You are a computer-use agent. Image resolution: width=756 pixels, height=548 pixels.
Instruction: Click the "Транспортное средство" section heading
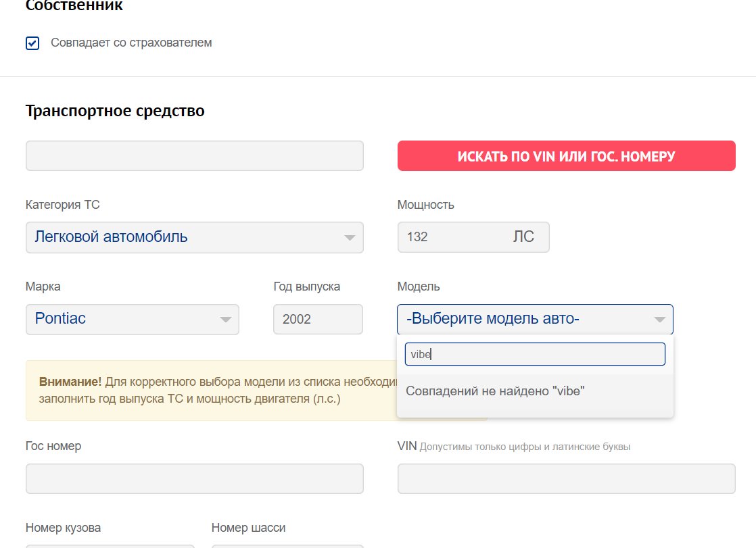click(115, 110)
